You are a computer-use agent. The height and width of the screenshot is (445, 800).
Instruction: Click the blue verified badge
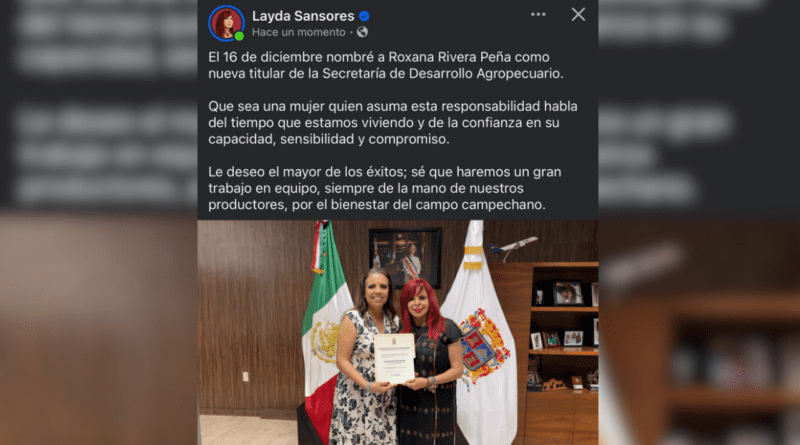click(x=364, y=16)
